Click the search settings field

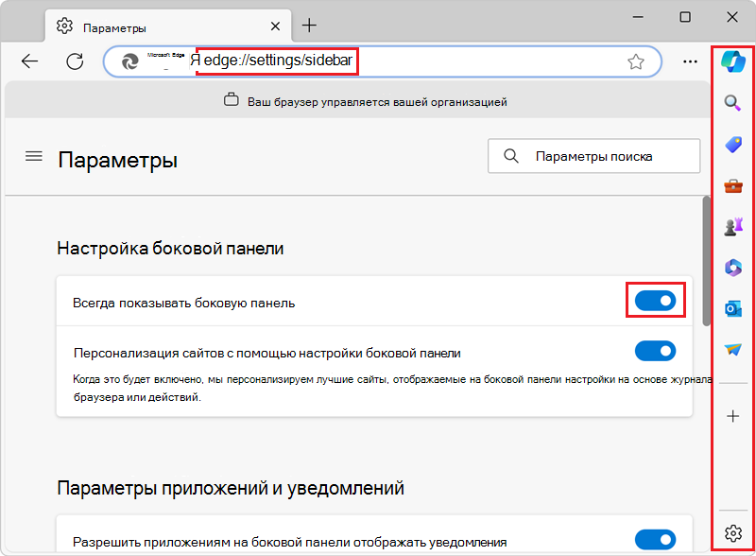click(593, 155)
